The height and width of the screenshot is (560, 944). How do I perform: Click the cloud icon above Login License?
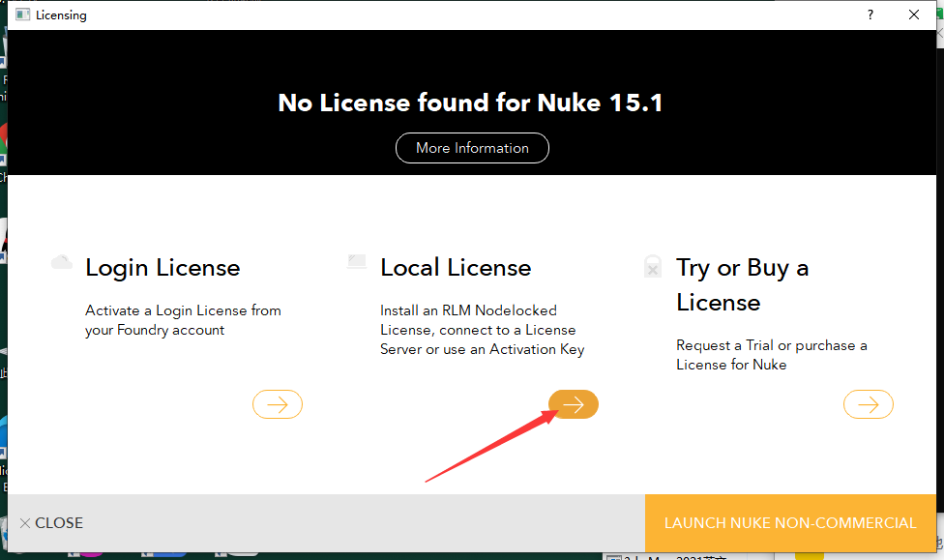tap(61, 261)
